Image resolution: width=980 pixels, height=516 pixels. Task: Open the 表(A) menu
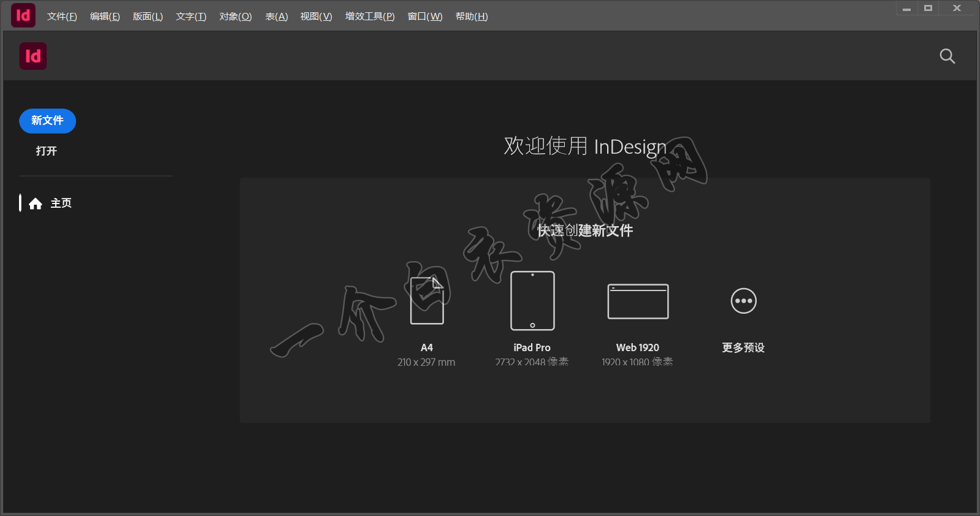tap(277, 17)
